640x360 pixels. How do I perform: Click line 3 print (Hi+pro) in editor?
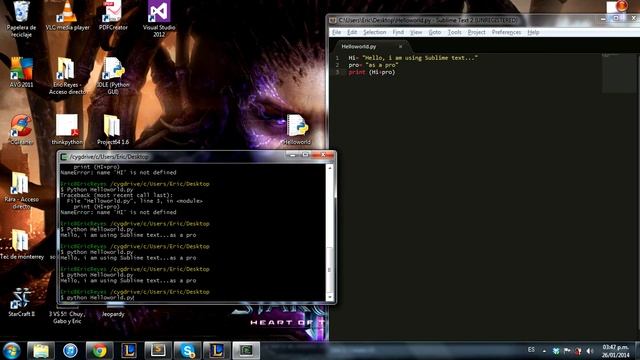pos(372,72)
